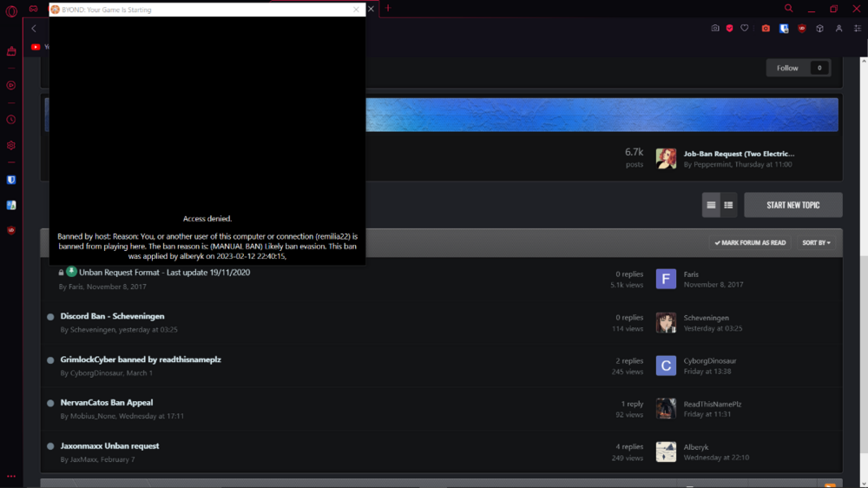Click the Bitwarden shield in sidebar
This screenshot has width=868, height=488.
[11, 180]
